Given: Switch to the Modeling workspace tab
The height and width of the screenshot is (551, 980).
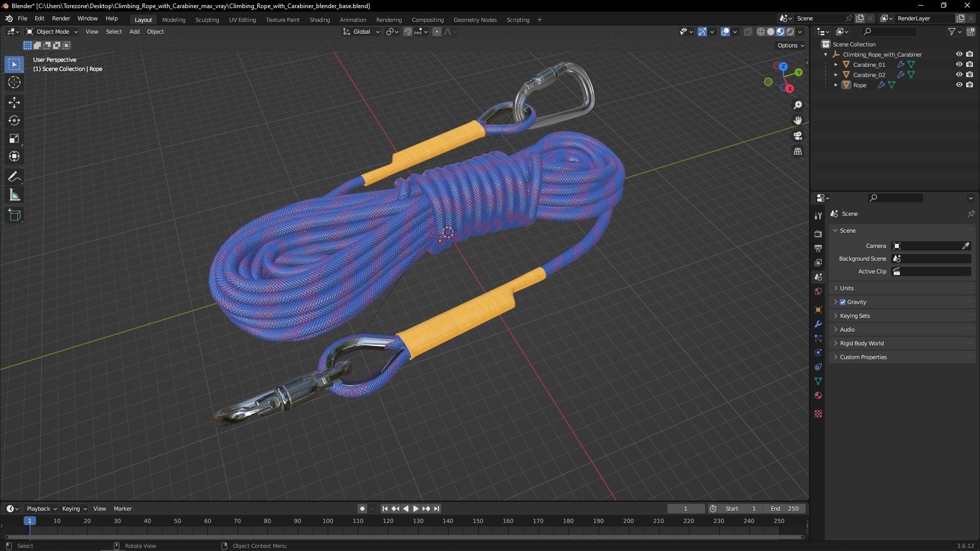Looking at the screenshot, I should [174, 19].
